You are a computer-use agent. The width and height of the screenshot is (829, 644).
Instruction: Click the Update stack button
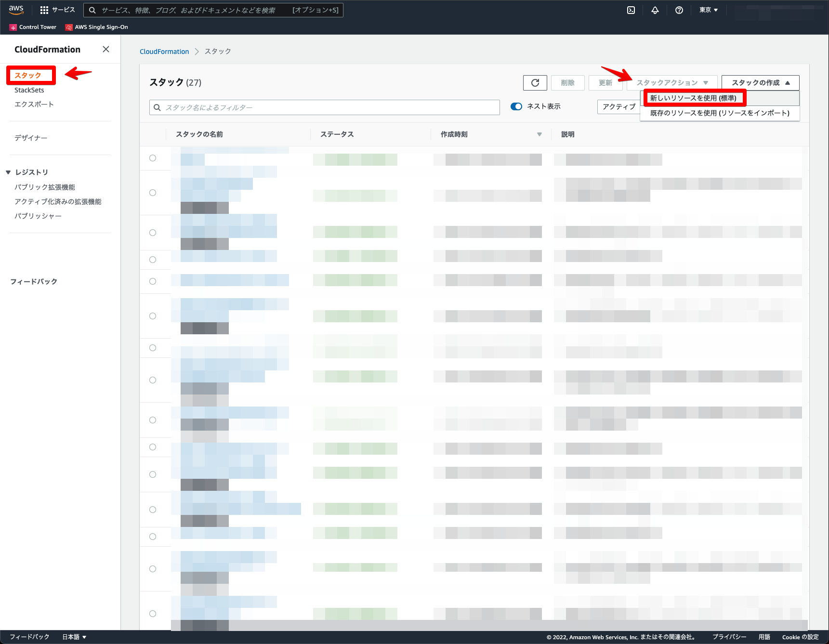pos(605,83)
